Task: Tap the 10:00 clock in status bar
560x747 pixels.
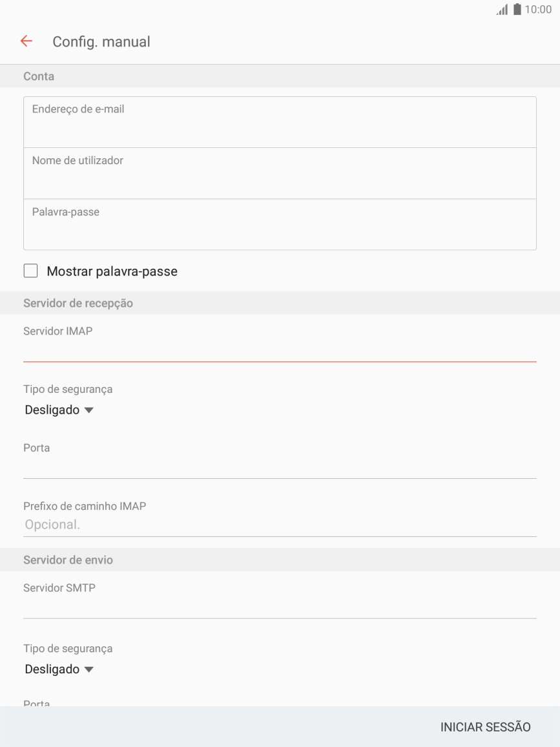Action: tap(539, 10)
